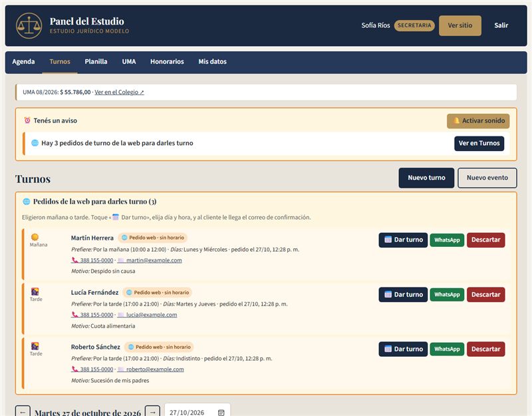The image size is (532, 416).
Task: Create a new appointment with Nuevo turno
Action: [426, 178]
